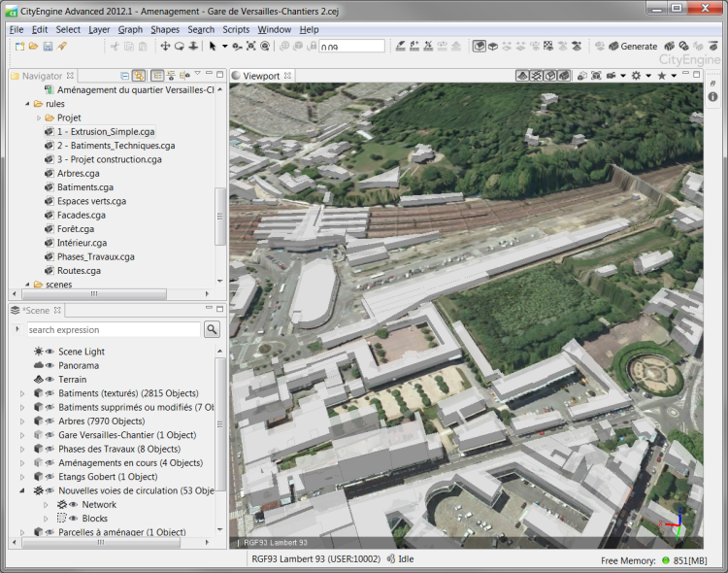Open the Graph menu

130,30
